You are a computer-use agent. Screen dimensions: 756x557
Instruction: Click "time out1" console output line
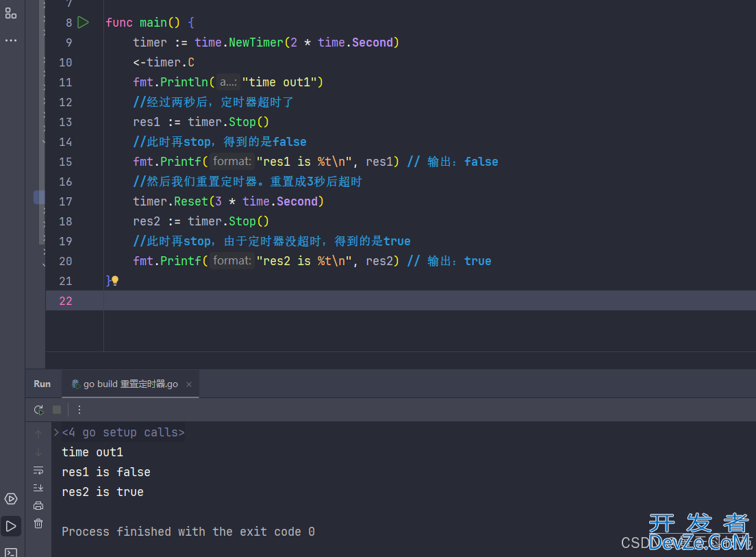point(92,452)
